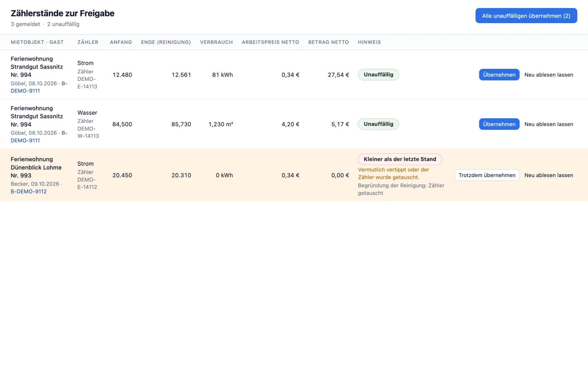
Task: Select the Arbeitspreis Netto column header
Action: pyautogui.click(x=270, y=42)
